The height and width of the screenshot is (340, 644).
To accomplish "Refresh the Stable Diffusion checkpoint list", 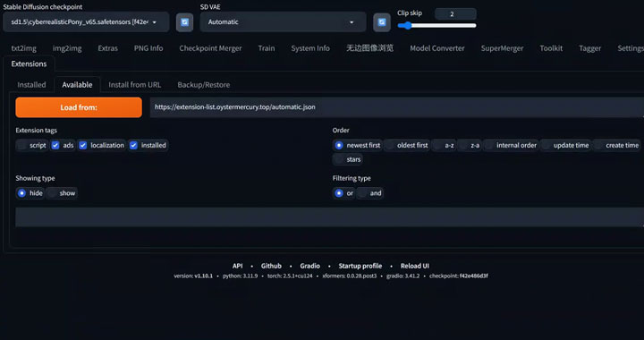I will pyautogui.click(x=184, y=22).
